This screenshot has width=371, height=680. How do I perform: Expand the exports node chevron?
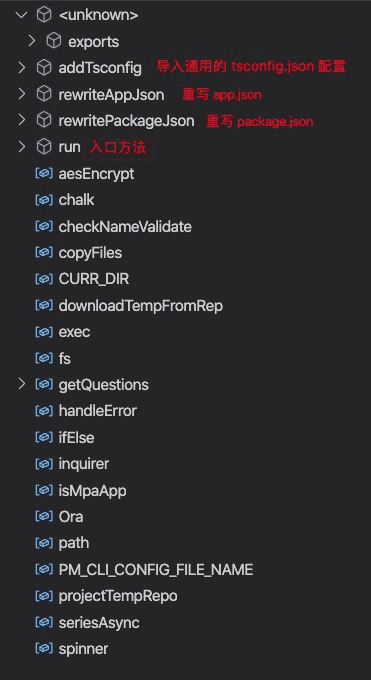coord(31,41)
